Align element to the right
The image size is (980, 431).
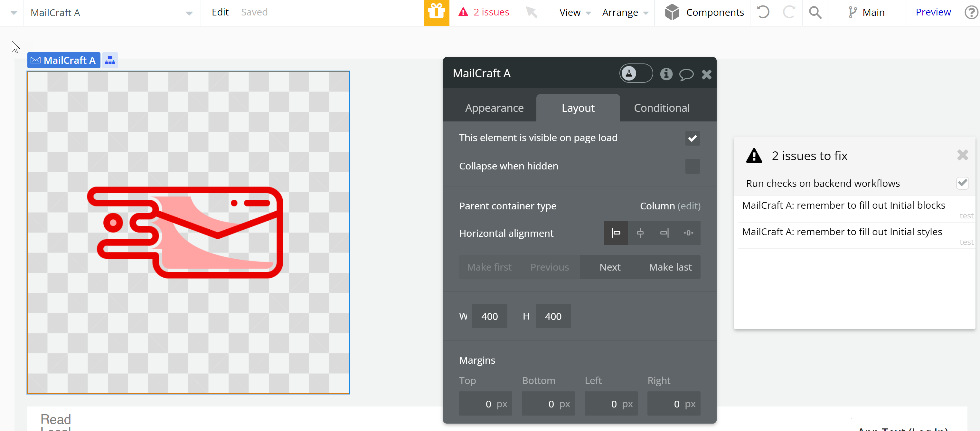pyautogui.click(x=664, y=233)
